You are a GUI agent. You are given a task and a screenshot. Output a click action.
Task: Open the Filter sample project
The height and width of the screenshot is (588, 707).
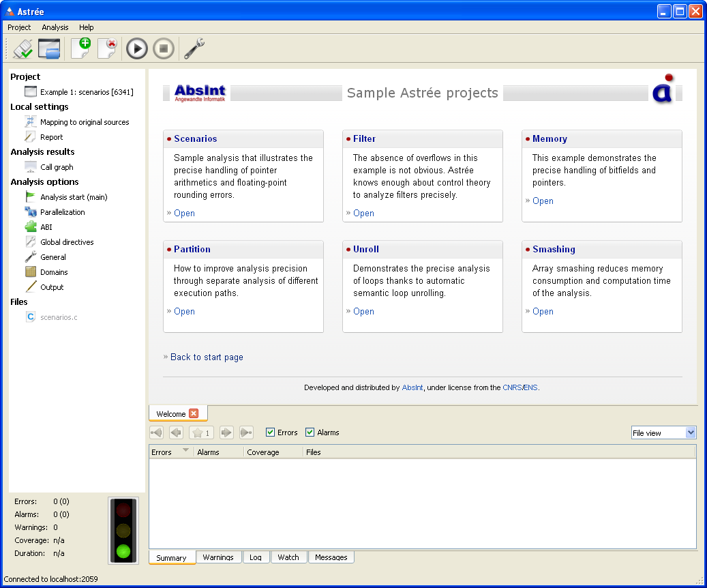click(363, 213)
